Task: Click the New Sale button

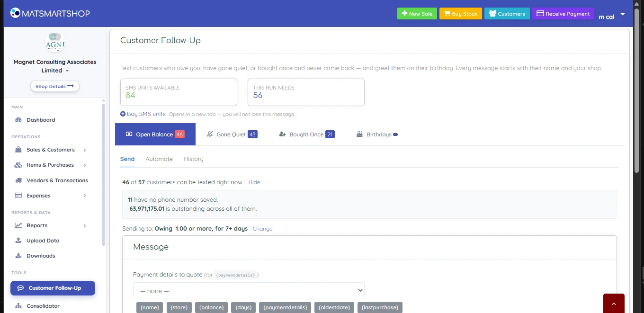Action: 417,14
